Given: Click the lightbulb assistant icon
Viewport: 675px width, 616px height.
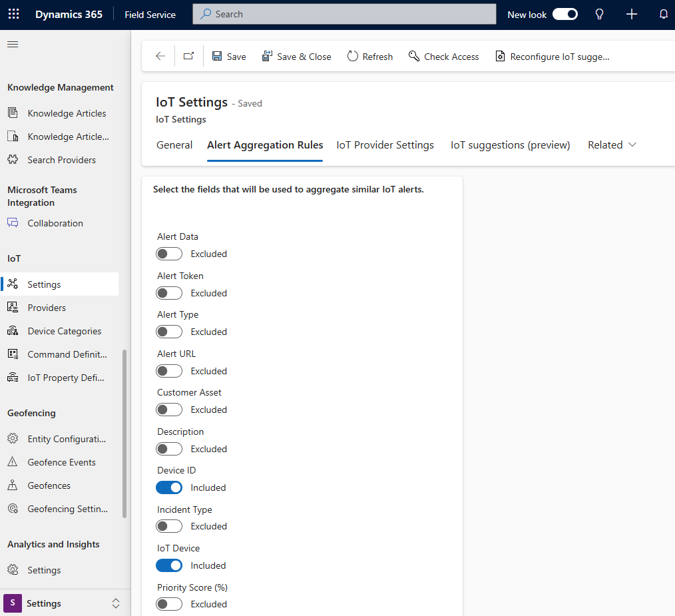Looking at the screenshot, I should [x=599, y=14].
